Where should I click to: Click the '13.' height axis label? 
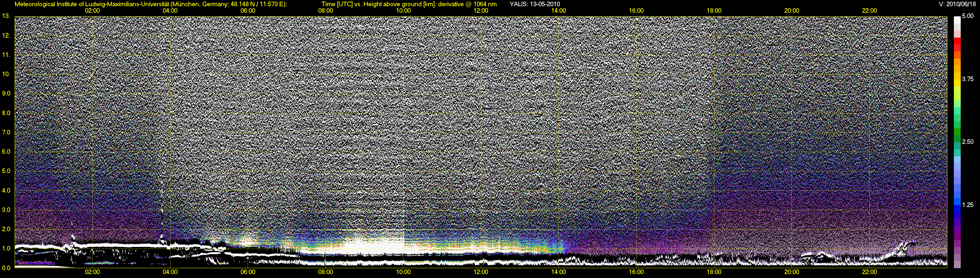coord(6,16)
